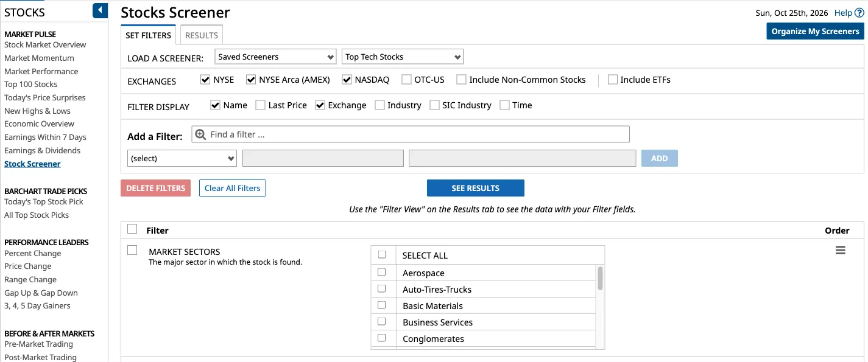Check the Business Services sector checkbox
This screenshot has height=362, width=868.
(382, 321)
